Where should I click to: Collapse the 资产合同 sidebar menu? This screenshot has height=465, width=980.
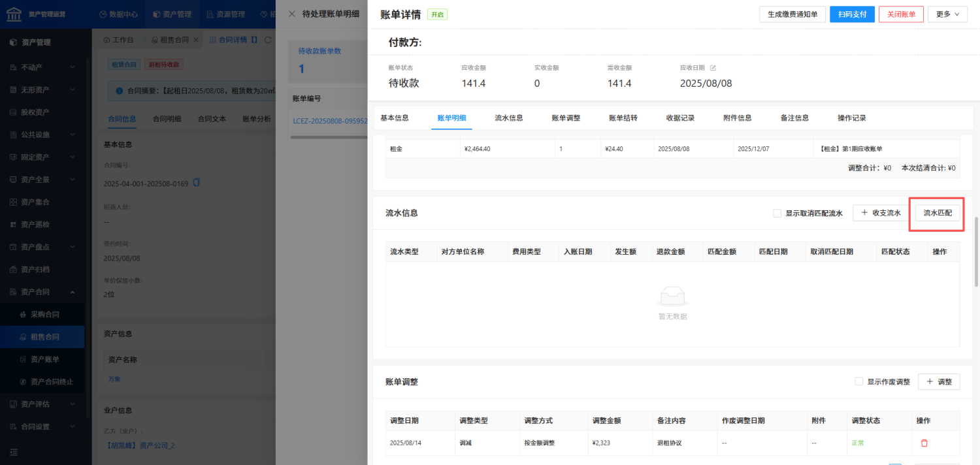pyautogui.click(x=73, y=292)
